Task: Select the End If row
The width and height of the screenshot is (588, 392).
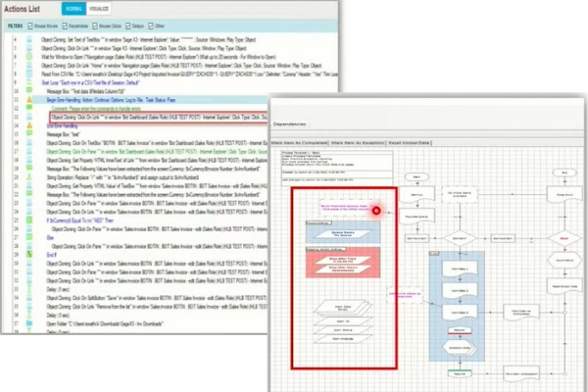Action: click(x=51, y=255)
